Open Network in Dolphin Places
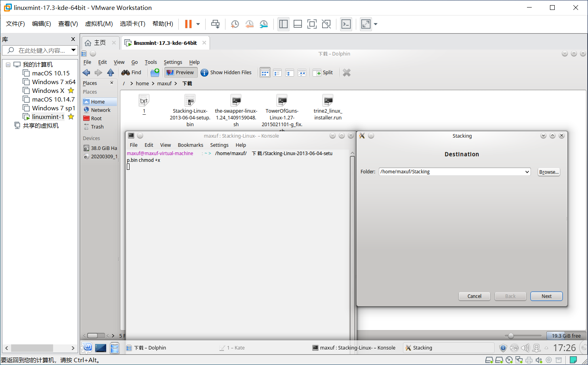Image resolution: width=588 pixels, height=365 pixels. coord(99,110)
